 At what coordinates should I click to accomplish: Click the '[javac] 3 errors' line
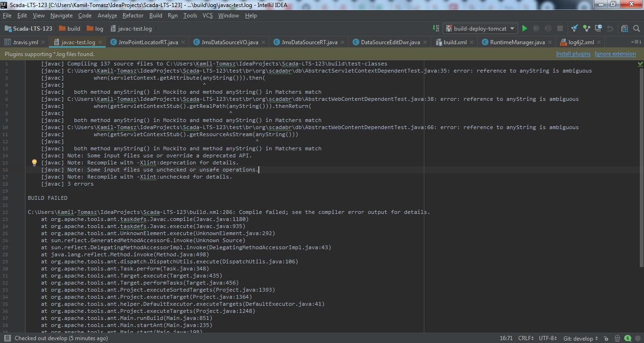click(67, 184)
